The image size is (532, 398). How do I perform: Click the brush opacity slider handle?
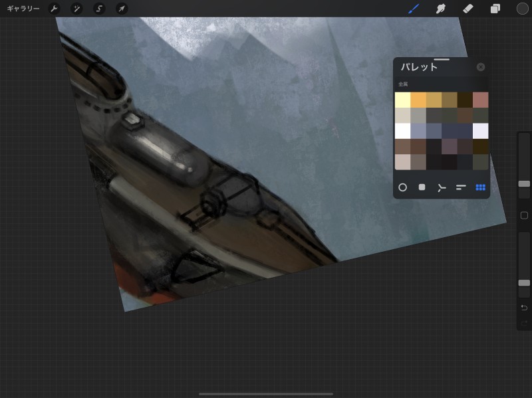[x=524, y=283]
